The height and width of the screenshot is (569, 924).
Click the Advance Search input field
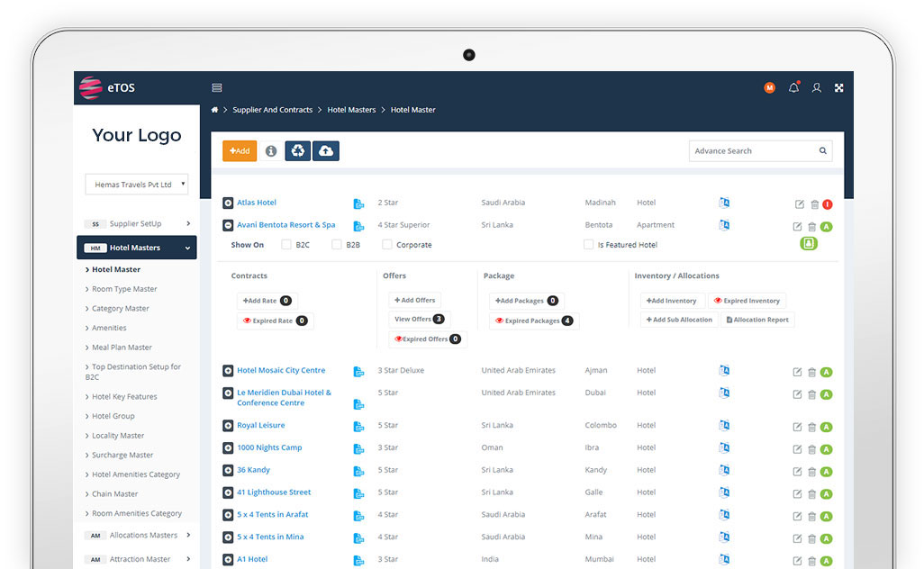pyautogui.click(x=760, y=150)
